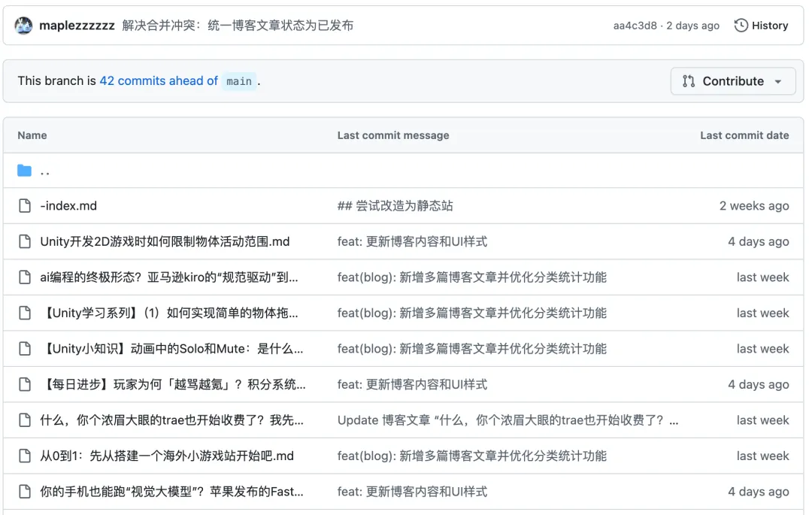Open commit message for ai编程的终极形态 row

point(471,277)
